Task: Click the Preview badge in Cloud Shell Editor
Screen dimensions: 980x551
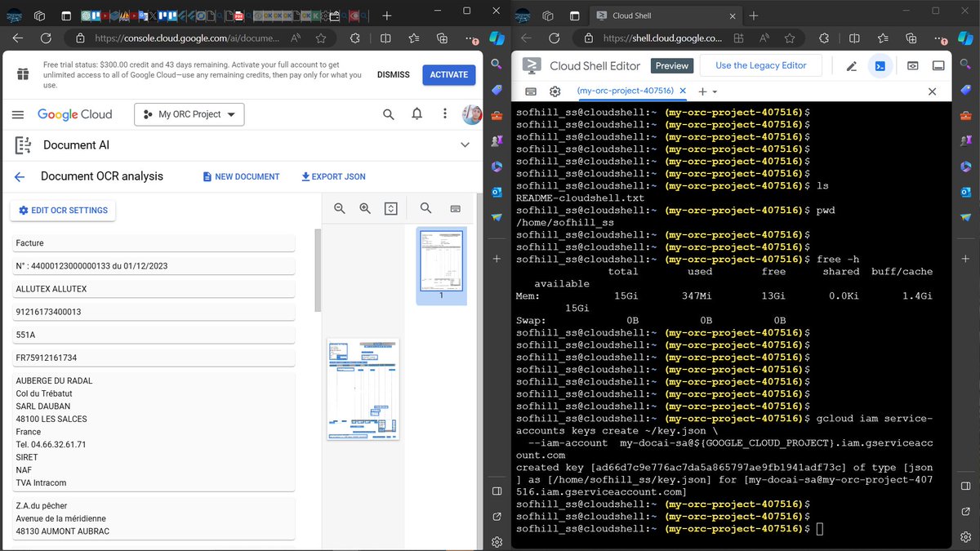Action: point(672,66)
